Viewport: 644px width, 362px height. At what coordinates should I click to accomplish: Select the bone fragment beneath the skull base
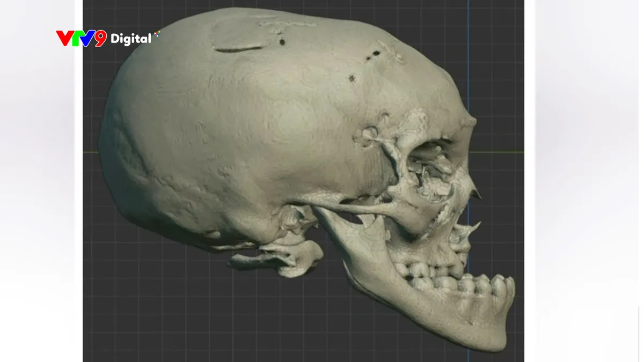click(274, 259)
